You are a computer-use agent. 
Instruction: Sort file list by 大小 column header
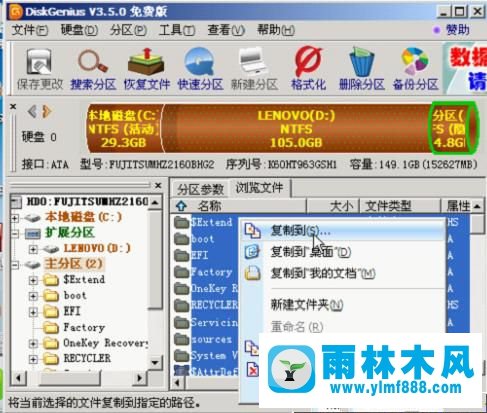(x=333, y=206)
